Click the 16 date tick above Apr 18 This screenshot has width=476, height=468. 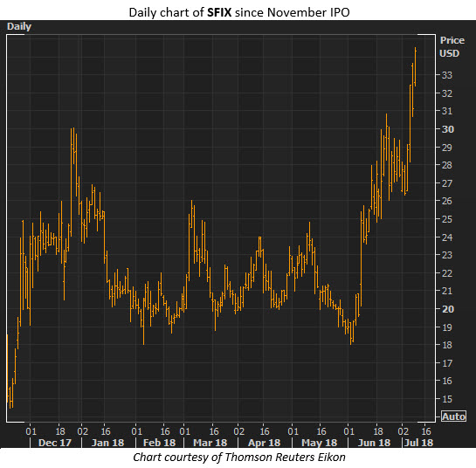coord(265,431)
